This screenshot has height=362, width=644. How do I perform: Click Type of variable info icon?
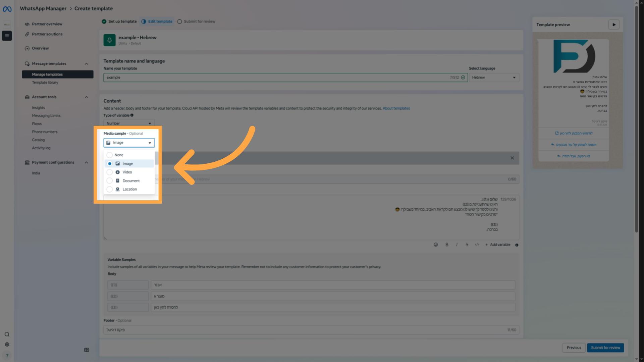click(132, 115)
